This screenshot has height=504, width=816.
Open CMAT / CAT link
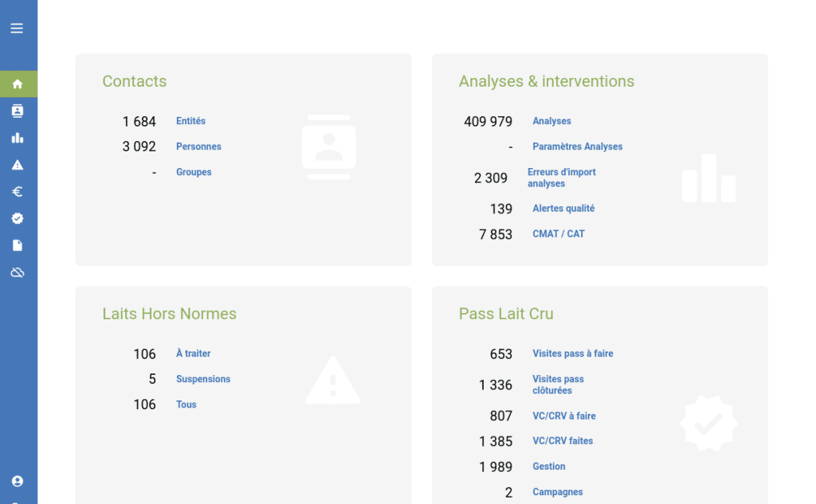pyautogui.click(x=558, y=234)
